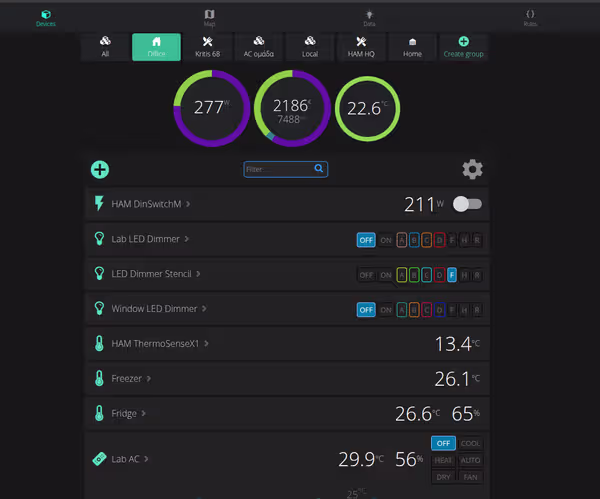Expand the Freezer device chevron

tap(148, 378)
